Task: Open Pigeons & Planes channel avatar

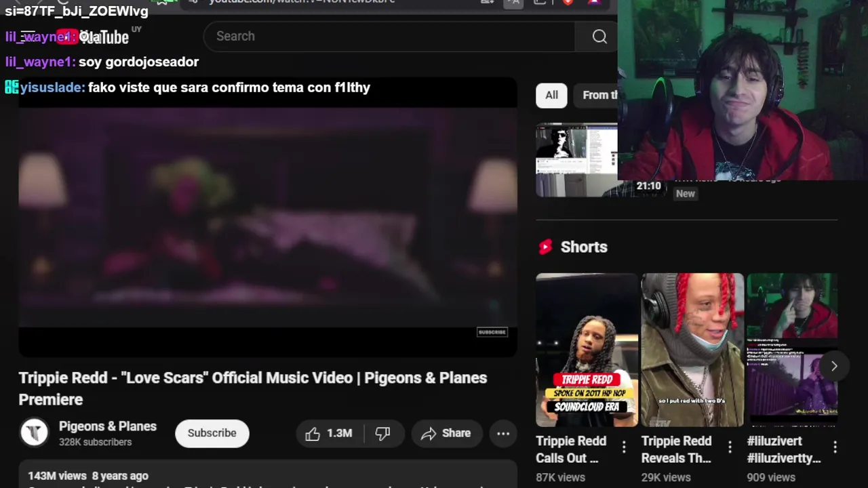Action: point(34,433)
